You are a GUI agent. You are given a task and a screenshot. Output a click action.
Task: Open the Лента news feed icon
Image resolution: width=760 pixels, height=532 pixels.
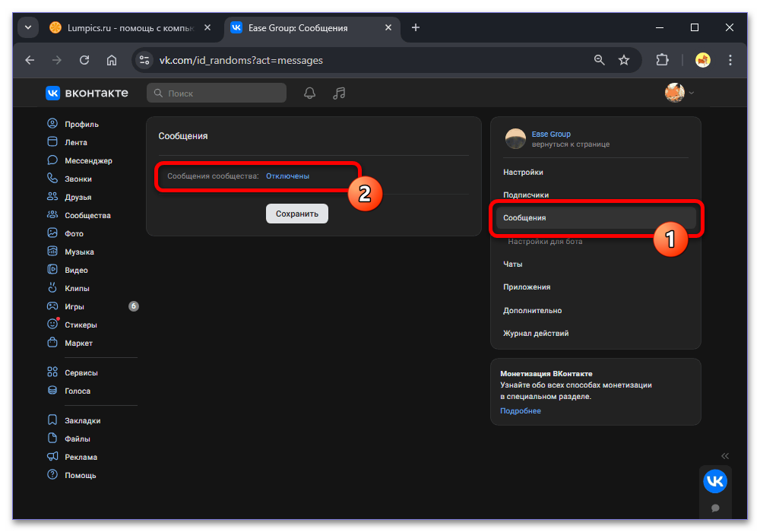point(52,141)
